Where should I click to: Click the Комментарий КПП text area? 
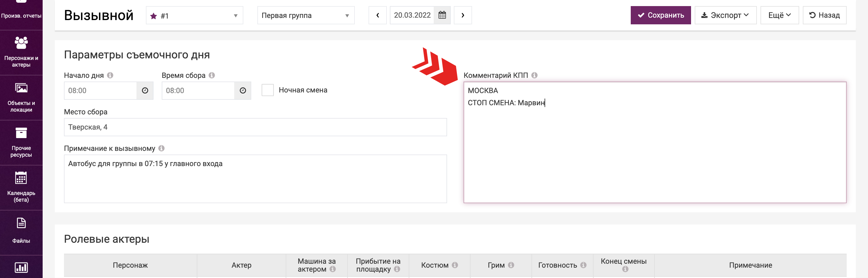[x=655, y=142]
